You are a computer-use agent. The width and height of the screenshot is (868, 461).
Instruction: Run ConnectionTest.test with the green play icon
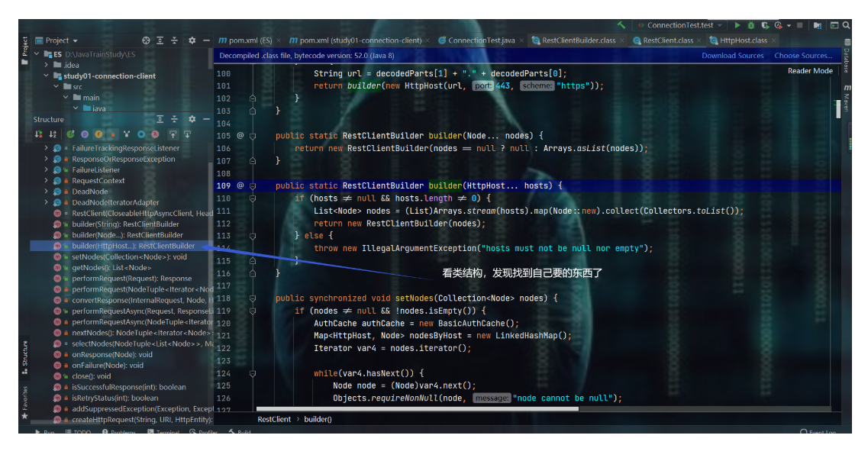click(x=737, y=25)
